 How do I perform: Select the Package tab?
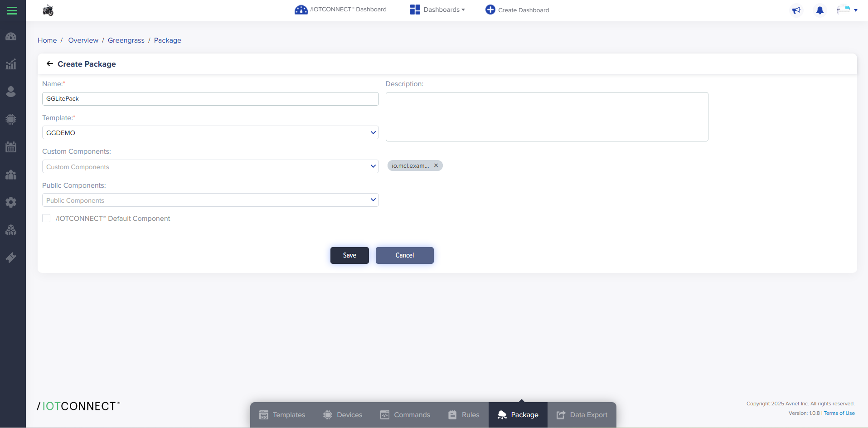point(518,415)
